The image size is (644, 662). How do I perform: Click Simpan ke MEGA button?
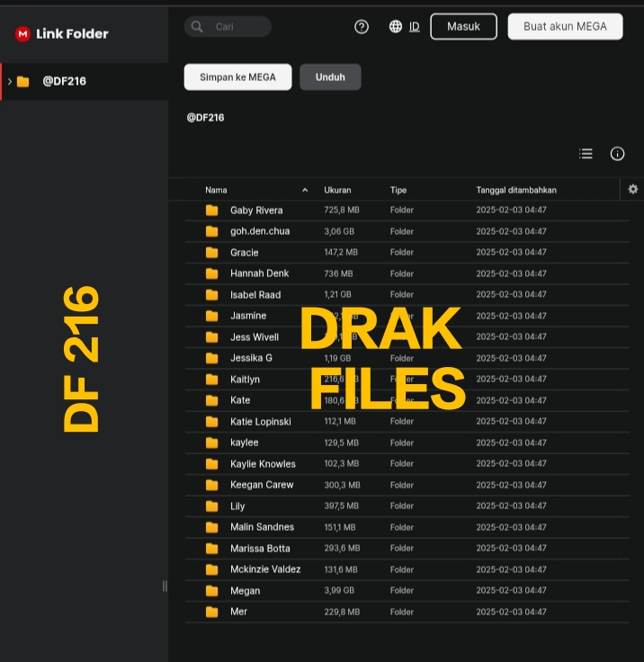tap(237, 77)
